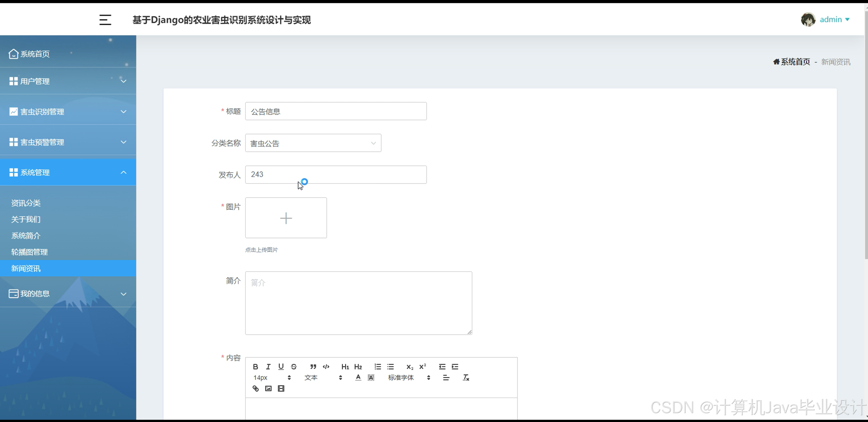The image size is (868, 422).
Task: Click inside the 简介 textarea
Action: click(x=358, y=303)
